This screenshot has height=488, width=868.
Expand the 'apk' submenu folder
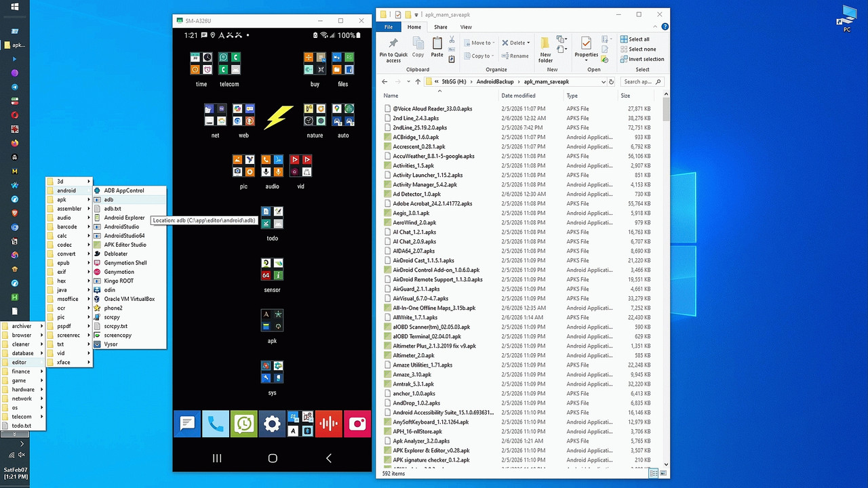68,199
